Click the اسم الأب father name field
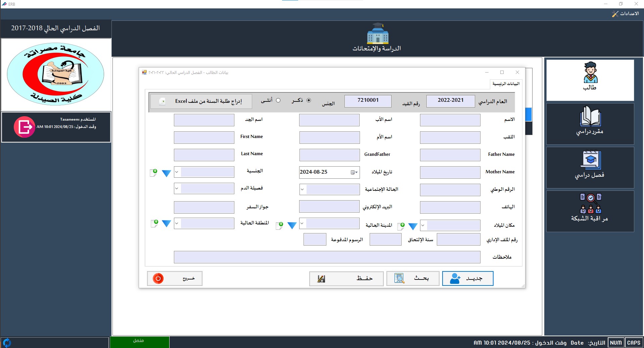The image size is (644, 348). tap(329, 120)
